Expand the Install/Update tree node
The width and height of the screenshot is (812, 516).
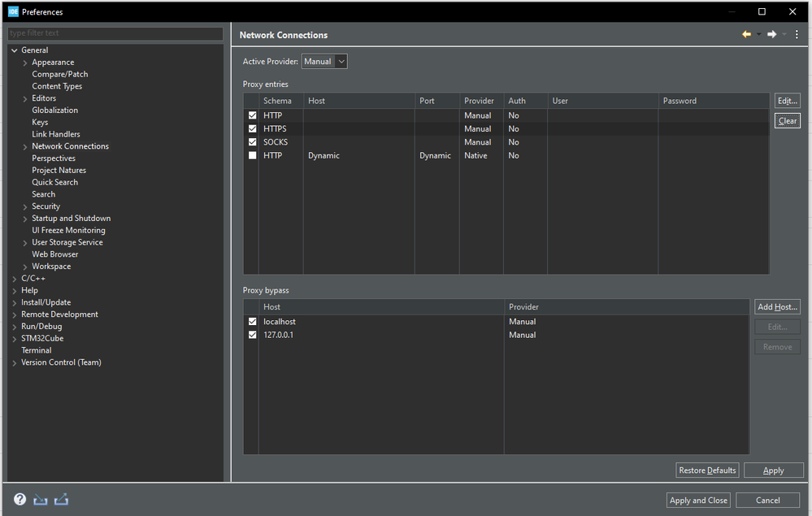(x=15, y=303)
